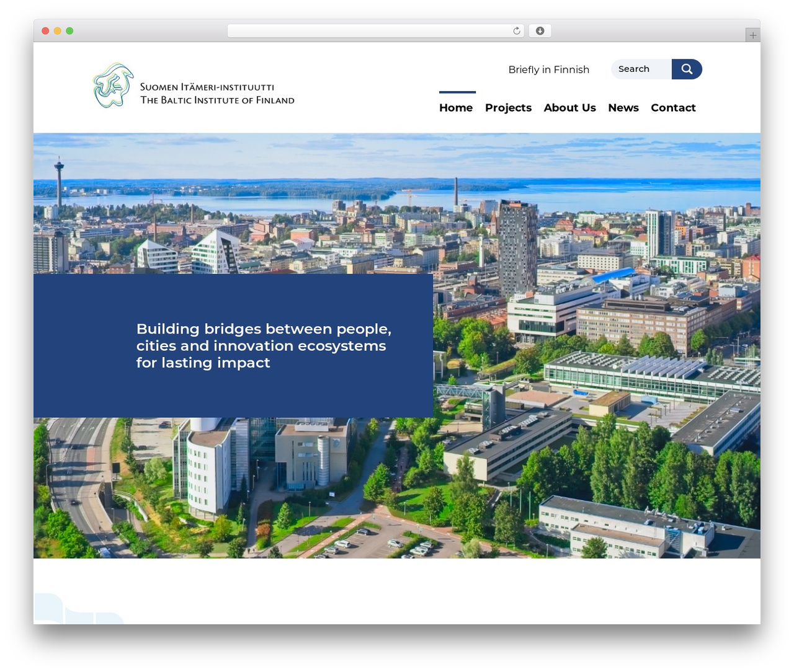Screen dimensions: 794x672
Task: Click the Baltic Institute of Finland logo
Action: [x=194, y=86]
